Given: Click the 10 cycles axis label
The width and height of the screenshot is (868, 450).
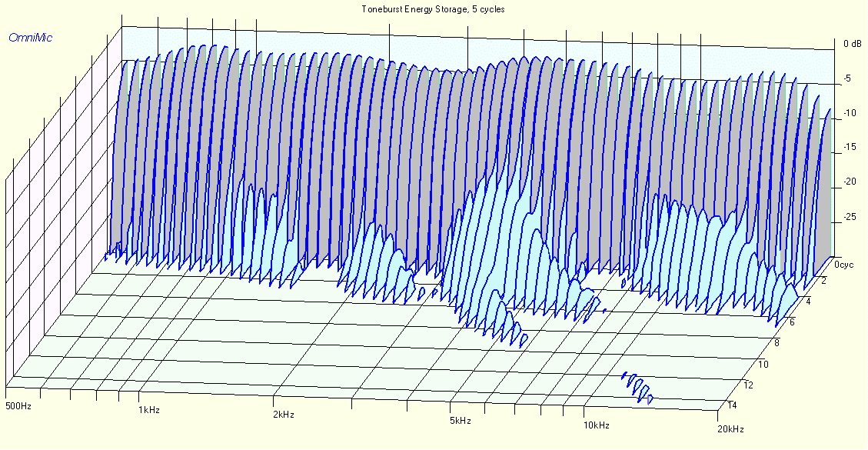Looking at the screenshot, I should (x=763, y=364).
